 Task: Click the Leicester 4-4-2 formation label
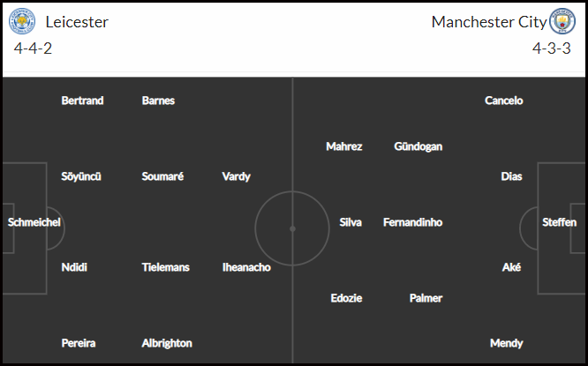tap(33, 49)
